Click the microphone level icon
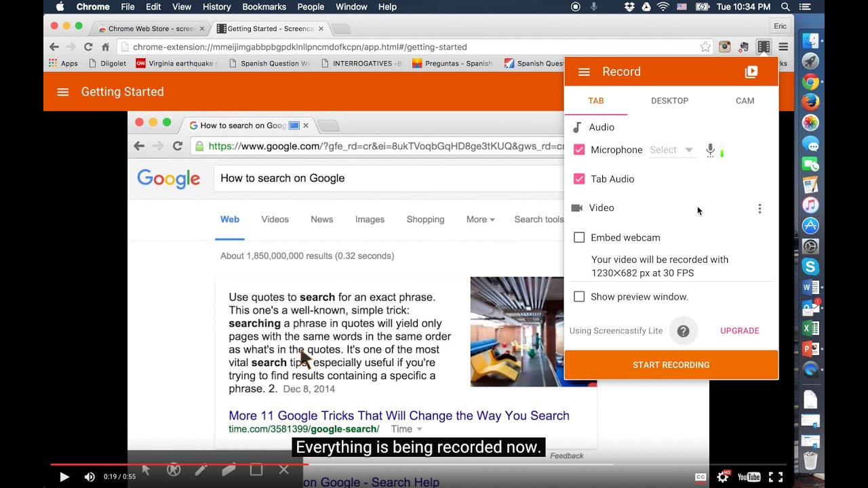 pyautogui.click(x=711, y=150)
